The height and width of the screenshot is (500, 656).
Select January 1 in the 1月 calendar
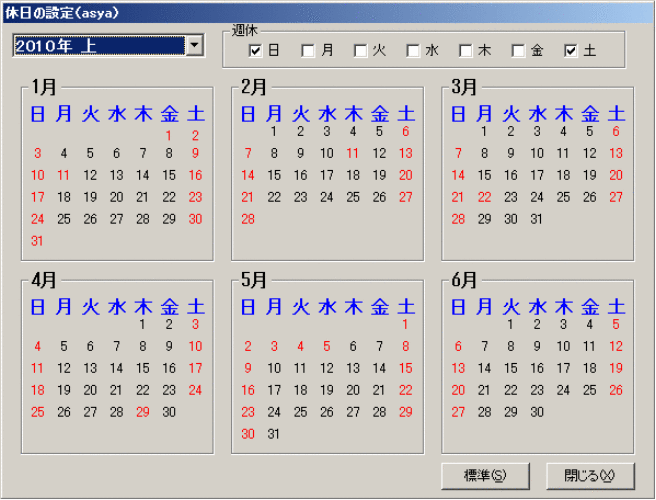(169, 135)
